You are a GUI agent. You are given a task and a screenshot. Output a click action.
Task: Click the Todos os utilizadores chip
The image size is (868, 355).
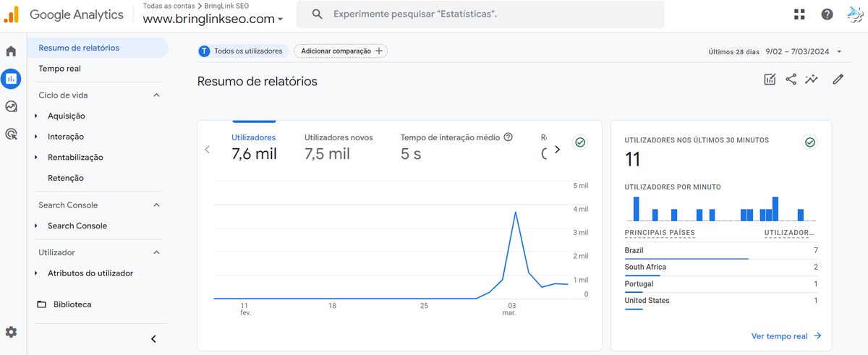click(x=242, y=51)
